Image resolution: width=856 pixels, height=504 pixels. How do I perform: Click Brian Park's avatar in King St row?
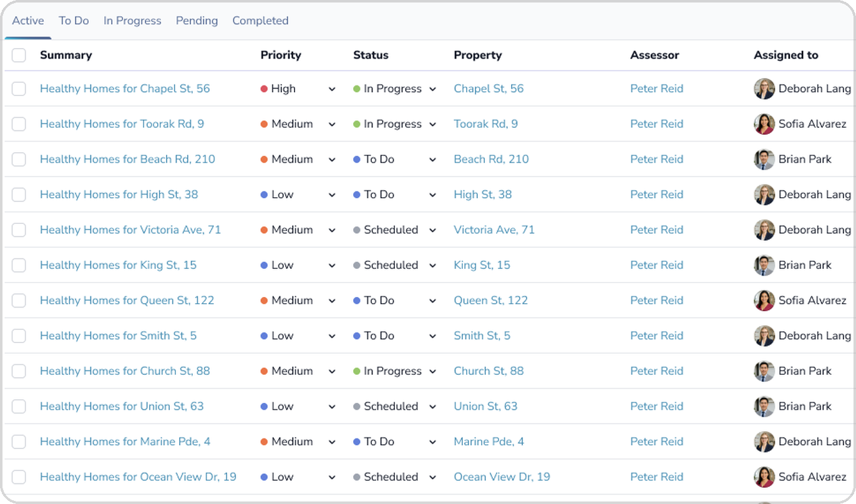(x=764, y=265)
